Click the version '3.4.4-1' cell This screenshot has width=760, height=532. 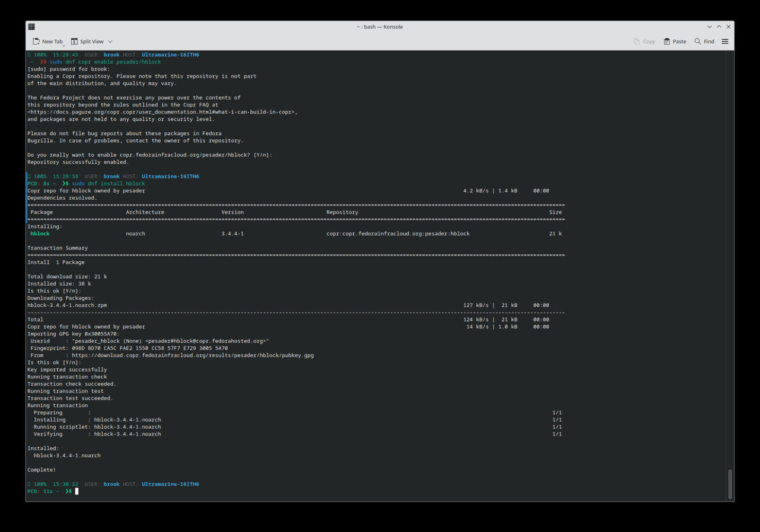(x=232, y=233)
